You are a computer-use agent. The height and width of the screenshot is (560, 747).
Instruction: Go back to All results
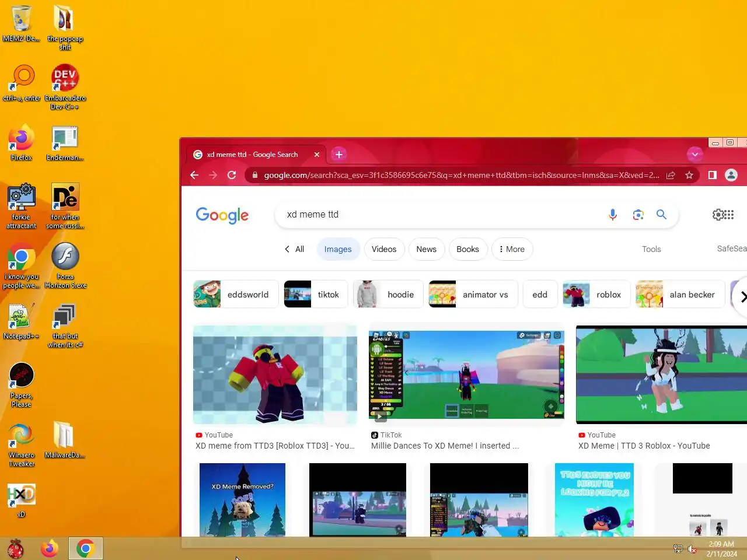coord(294,249)
